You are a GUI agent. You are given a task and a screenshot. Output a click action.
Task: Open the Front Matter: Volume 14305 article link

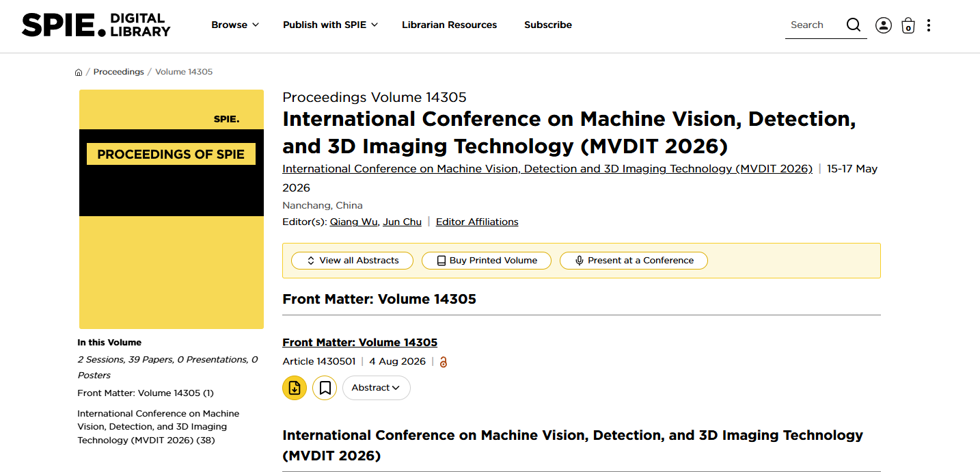tap(360, 343)
